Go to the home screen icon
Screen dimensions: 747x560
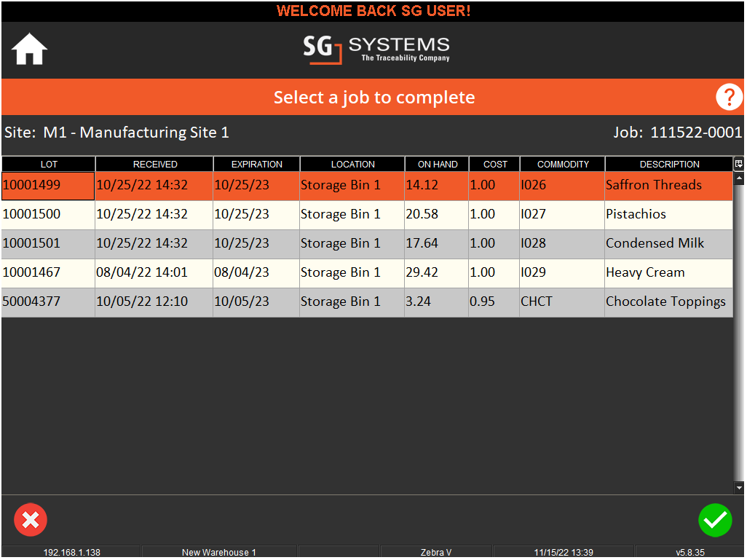[x=30, y=49]
